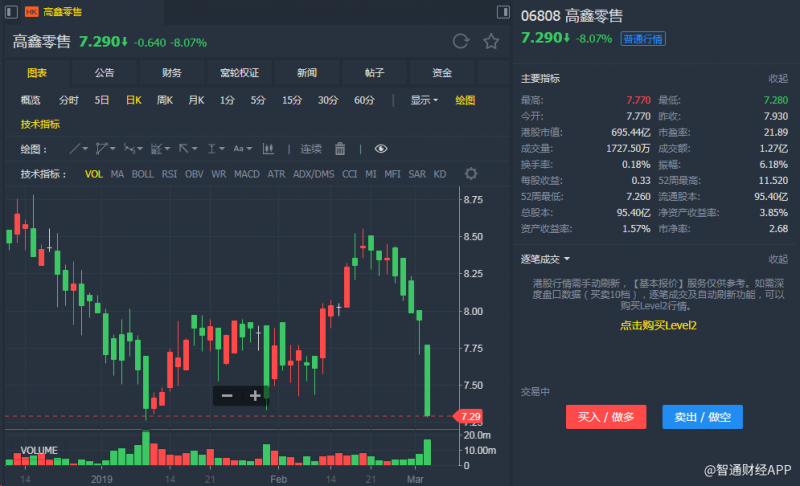Open the 帖子 tab

click(x=374, y=73)
